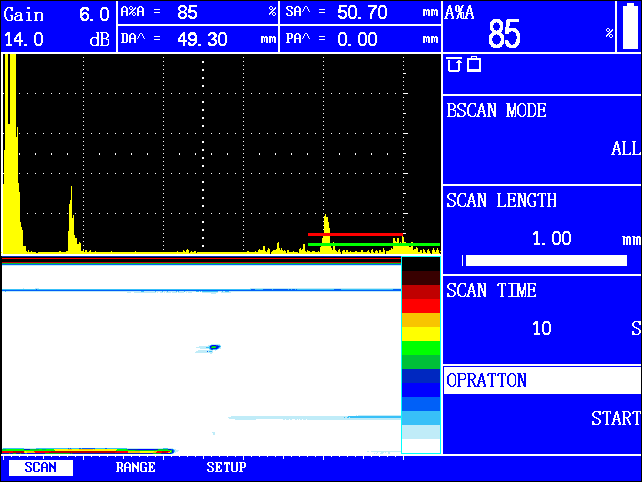Switch to the RANGE tab
The height and width of the screenshot is (482, 642).
point(135,467)
